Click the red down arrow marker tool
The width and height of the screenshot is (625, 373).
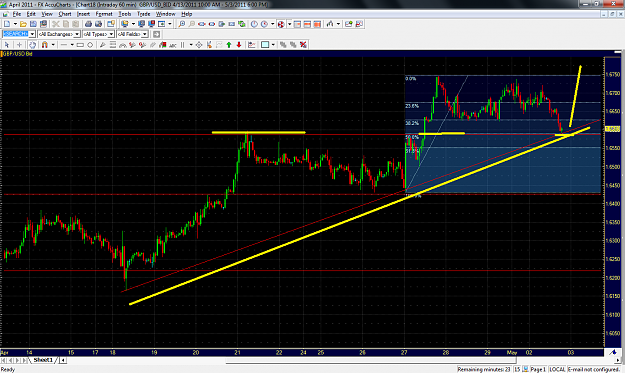(239, 45)
